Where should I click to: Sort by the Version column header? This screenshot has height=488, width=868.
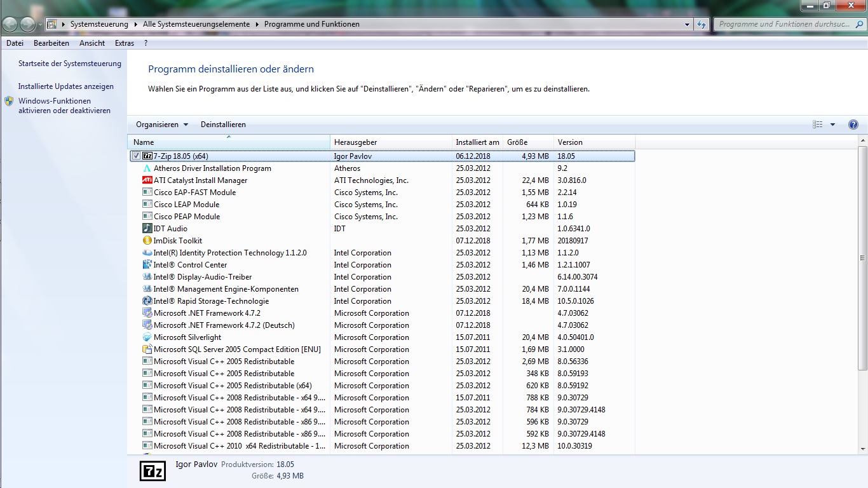tap(594, 142)
